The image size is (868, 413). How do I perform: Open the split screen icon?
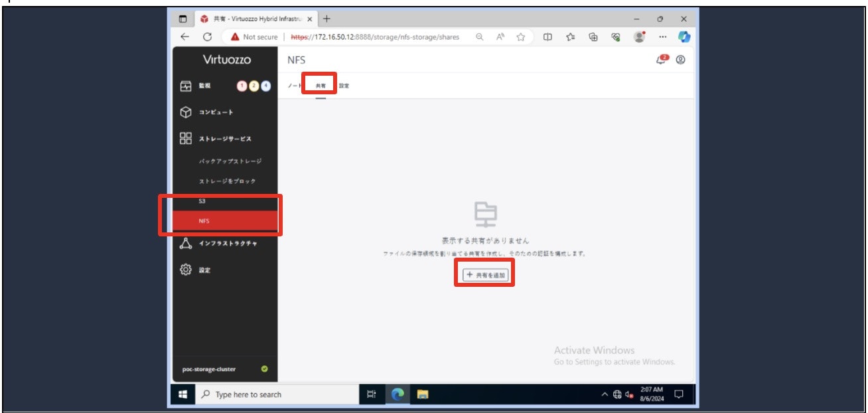coord(547,37)
